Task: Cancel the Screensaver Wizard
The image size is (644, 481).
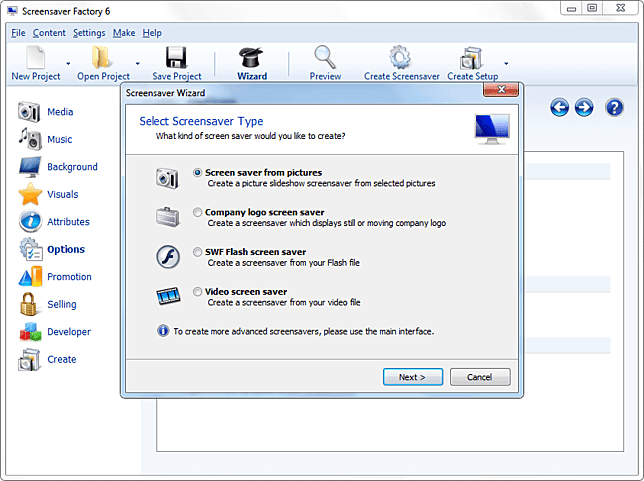Action: point(480,377)
